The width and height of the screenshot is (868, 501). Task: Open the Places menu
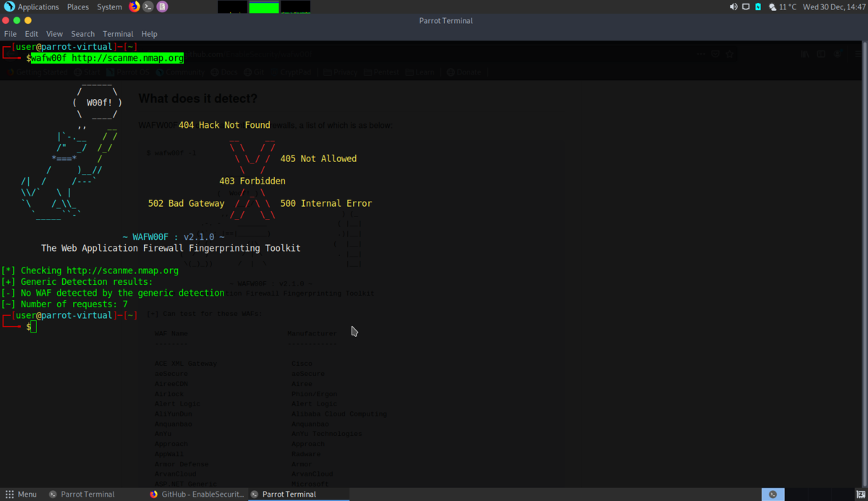click(78, 7)
